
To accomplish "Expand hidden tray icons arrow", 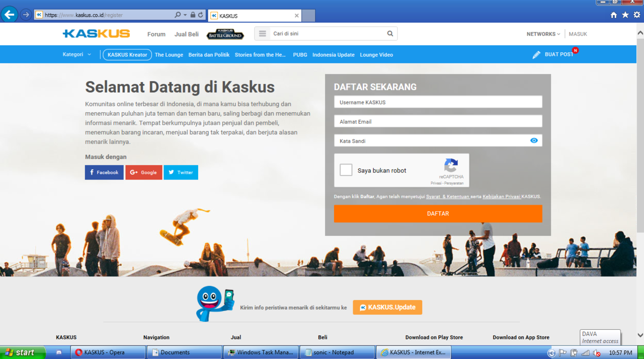I will click(551, 353).
